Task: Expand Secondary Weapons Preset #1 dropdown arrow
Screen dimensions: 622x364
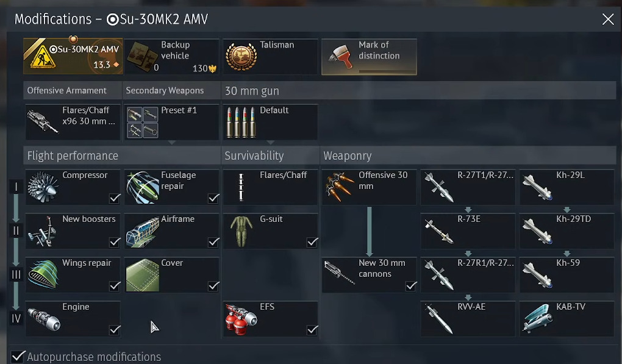Action: coord(171,142)
